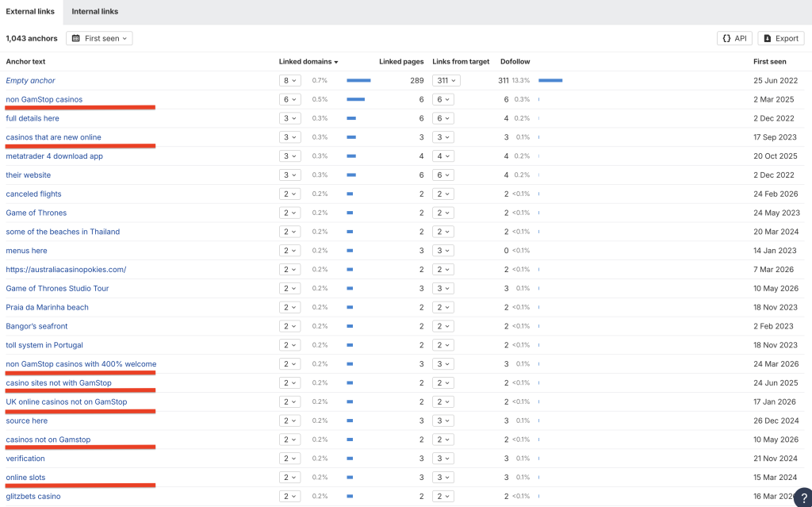Click the 25 Jun 2022 first seen date

[x=776, y=80]
